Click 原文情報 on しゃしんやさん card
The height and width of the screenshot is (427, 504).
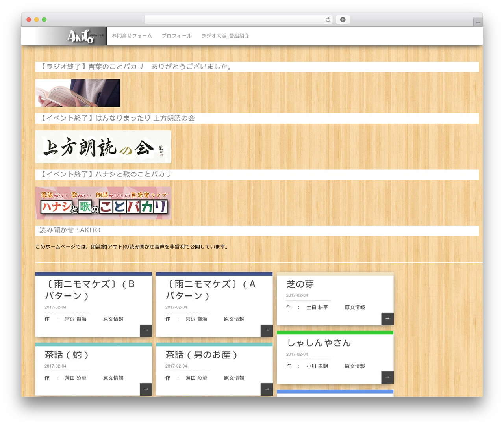click(355, 366)
